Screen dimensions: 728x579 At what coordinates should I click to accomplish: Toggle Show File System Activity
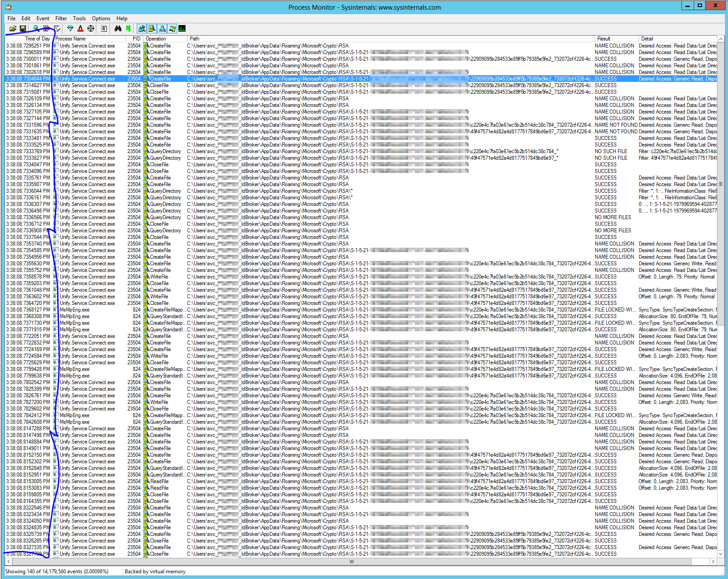coord(152,29)
